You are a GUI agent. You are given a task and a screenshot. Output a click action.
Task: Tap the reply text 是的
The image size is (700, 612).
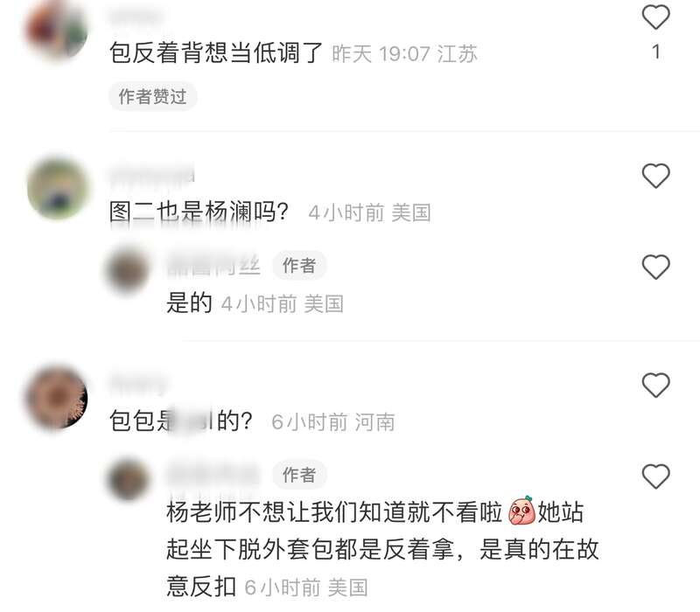189,303
